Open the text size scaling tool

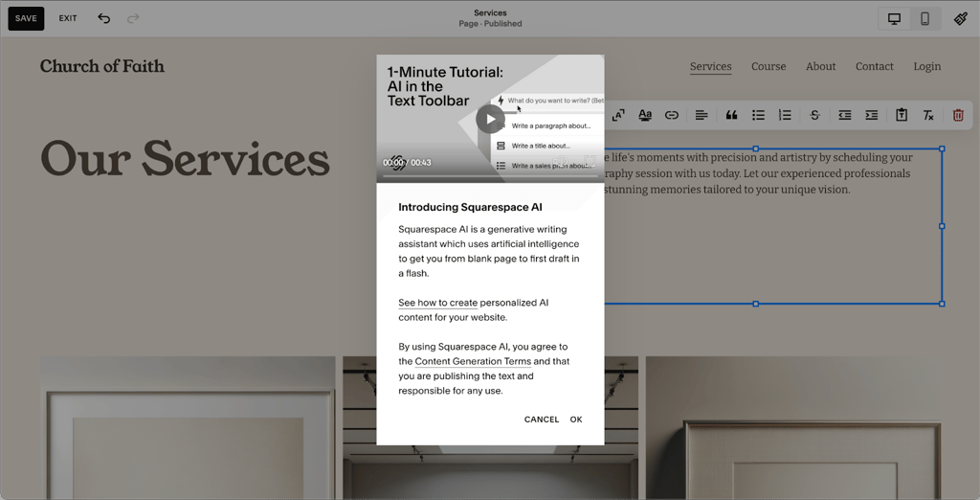[x=618, y=115]
